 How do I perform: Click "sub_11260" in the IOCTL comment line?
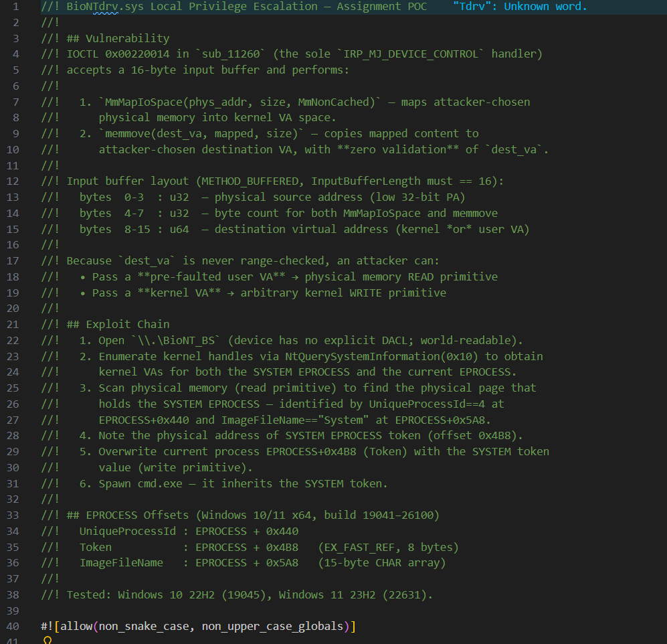point(230,54)
